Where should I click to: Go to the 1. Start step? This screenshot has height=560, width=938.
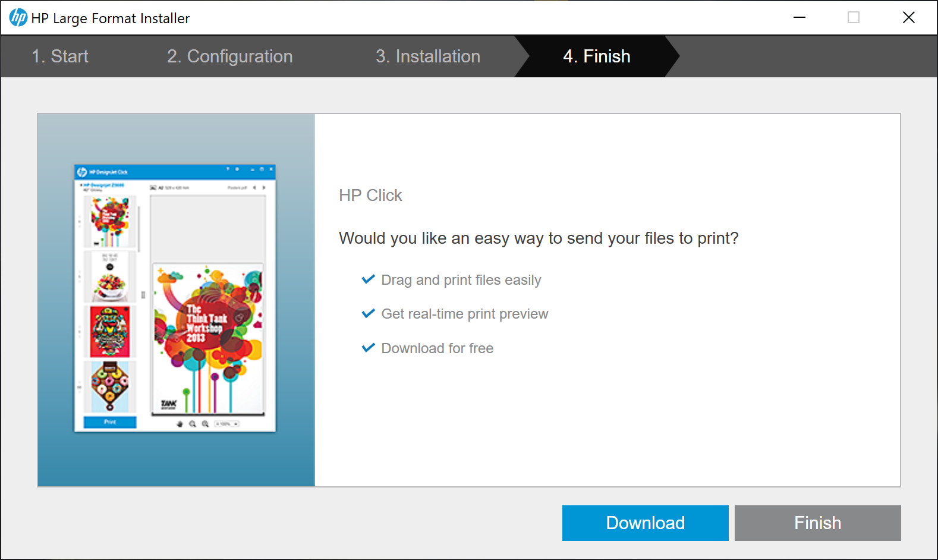60,56
